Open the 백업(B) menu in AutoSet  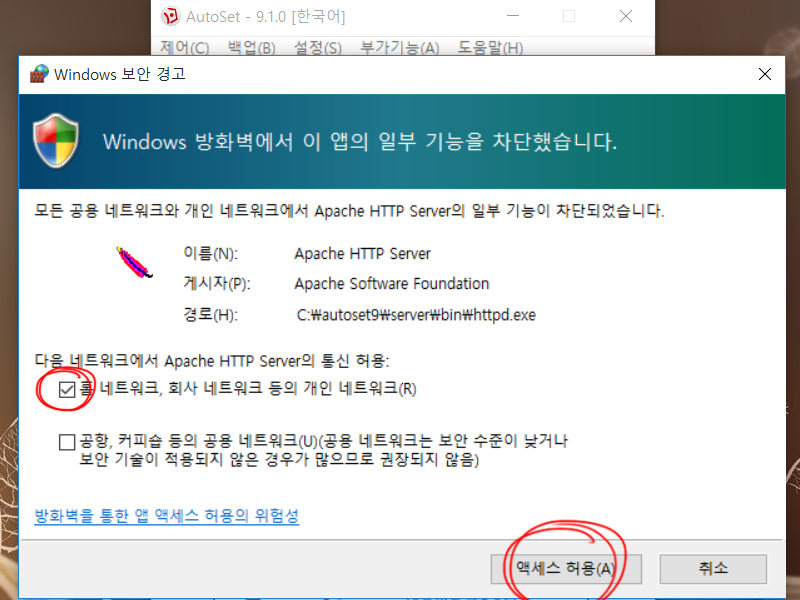[252, 47]
